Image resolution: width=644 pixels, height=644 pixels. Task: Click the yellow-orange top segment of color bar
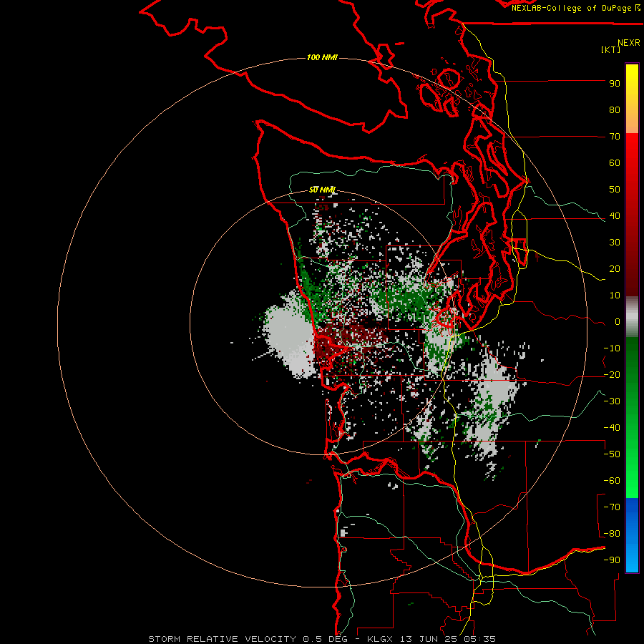632,99
